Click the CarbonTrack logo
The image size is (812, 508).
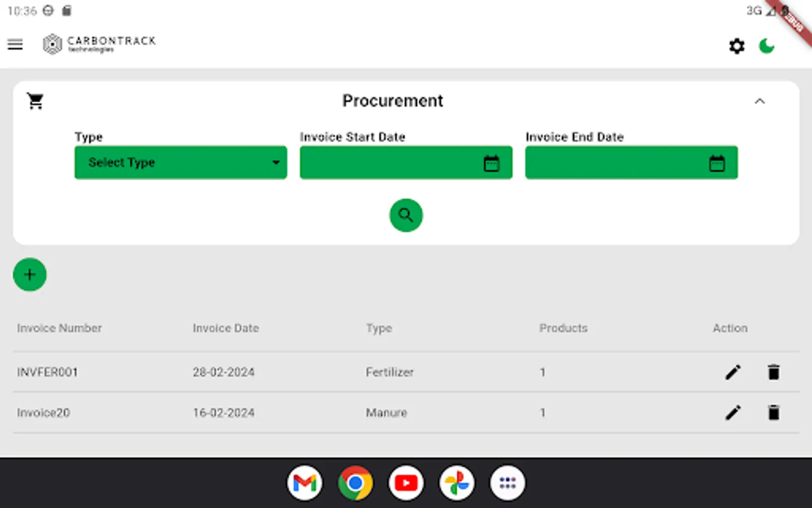99,44
